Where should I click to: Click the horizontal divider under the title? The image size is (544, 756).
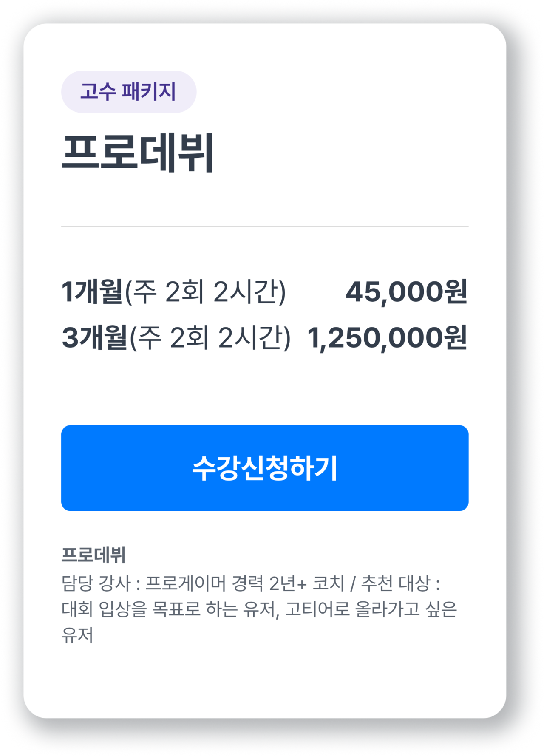click(264, 227)
